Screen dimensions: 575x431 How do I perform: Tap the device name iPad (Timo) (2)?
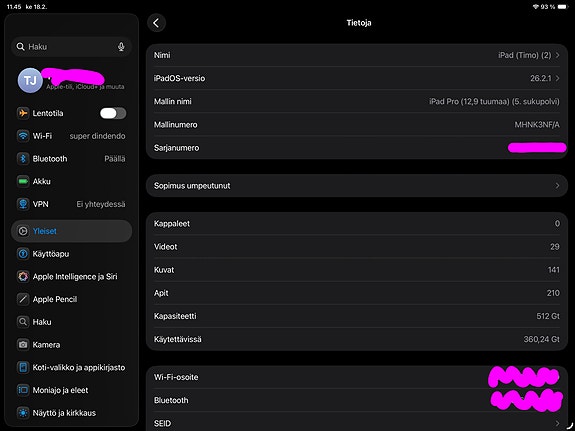pos(524,55)
